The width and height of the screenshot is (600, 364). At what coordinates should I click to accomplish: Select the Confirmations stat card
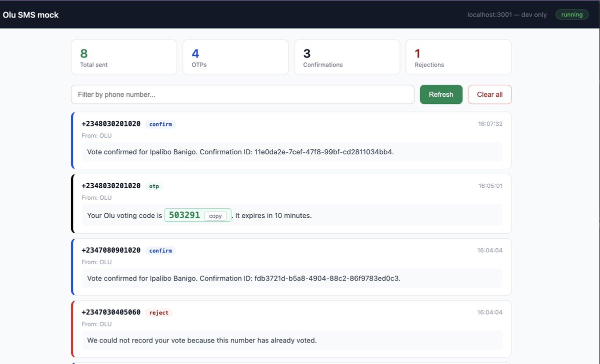(x=347, y=57)
